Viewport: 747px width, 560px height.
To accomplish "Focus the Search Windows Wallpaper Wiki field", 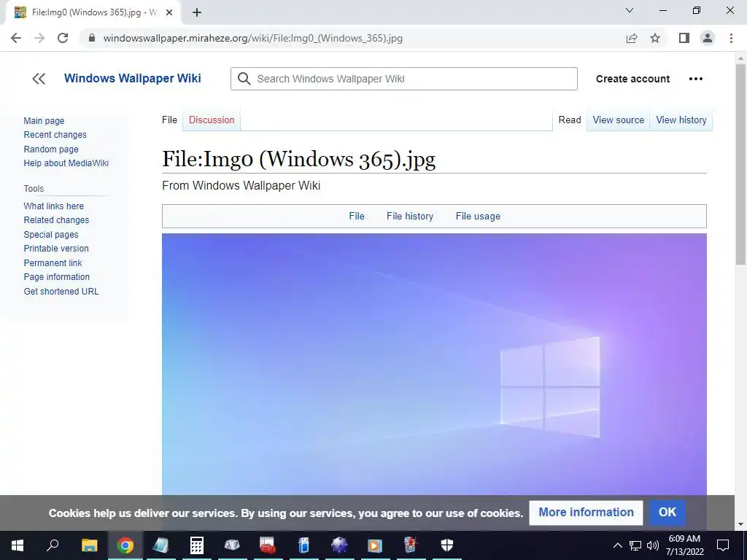I will pos(404,79).
